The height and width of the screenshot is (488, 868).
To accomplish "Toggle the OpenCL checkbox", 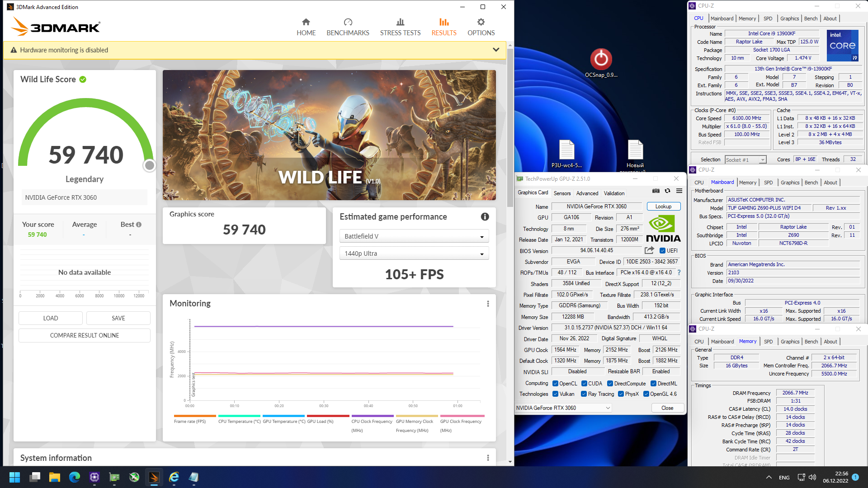I will point(555,384).
